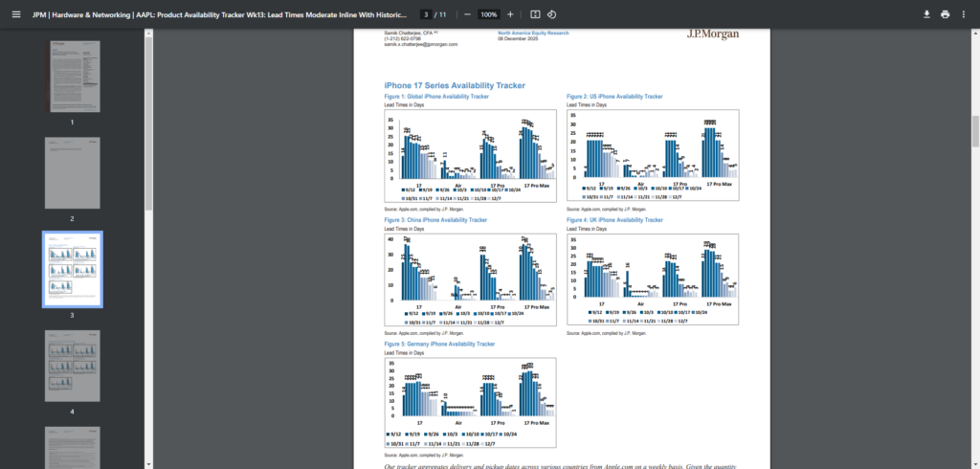This screenshot has height=469, width=980.
Task: Click the zoom in plus icon
Action: pyautogui.click(x=510, y=14)
